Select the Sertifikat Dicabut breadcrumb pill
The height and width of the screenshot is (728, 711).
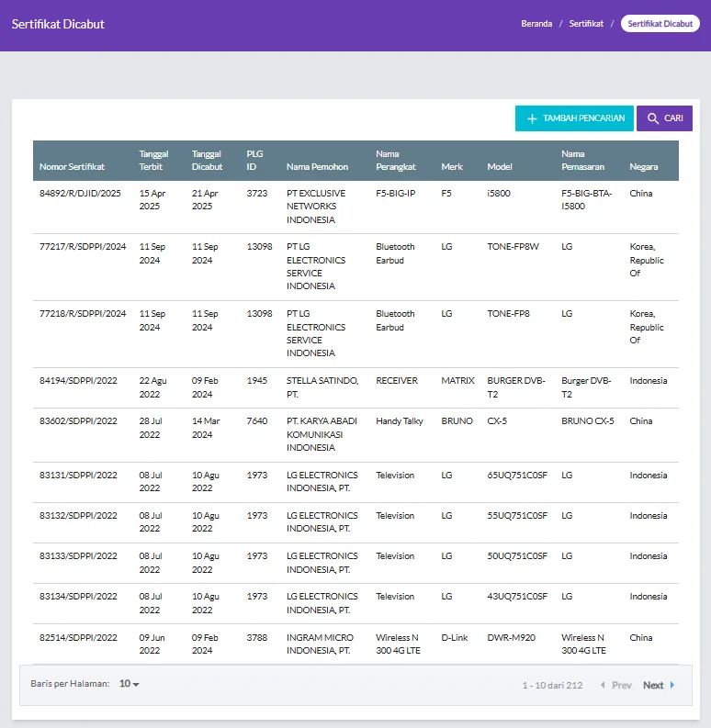click(x=660, y=24)
